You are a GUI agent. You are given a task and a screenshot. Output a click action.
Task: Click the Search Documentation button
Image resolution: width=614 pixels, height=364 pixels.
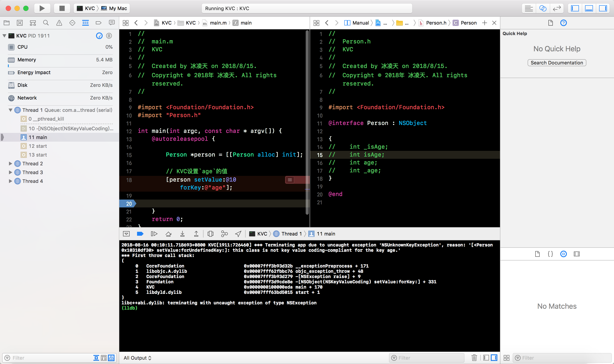click(x=557, y=63)
